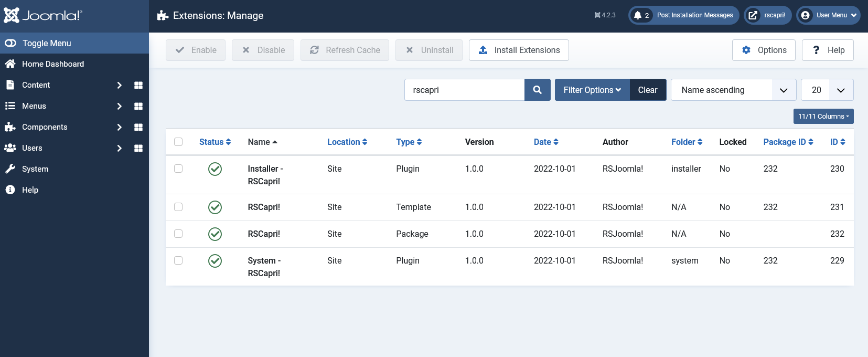Toggle status of RSCapri! Template row
The height and width of the screenshot is (357, 868).
click(215, 207)
